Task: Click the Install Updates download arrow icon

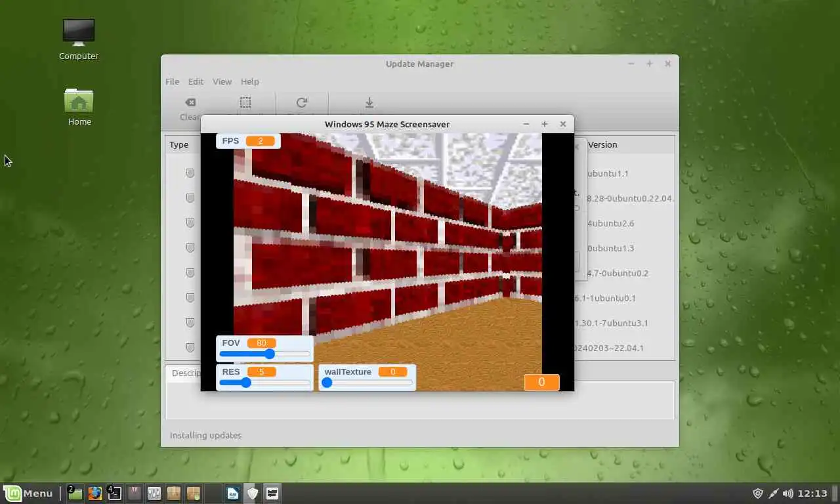Action: point(369,102)
